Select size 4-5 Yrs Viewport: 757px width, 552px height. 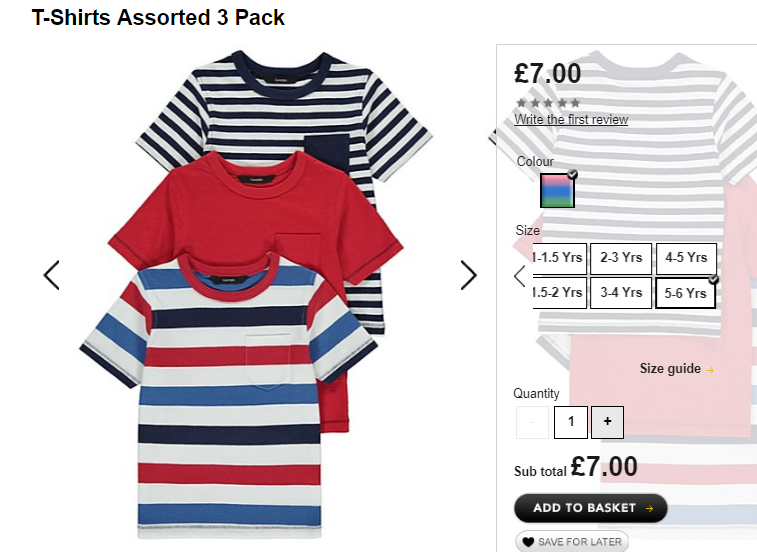coord(686,258)
